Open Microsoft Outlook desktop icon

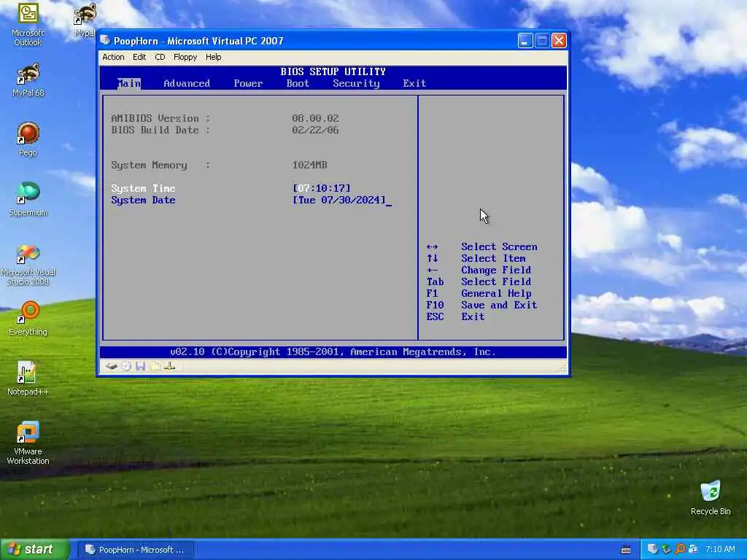click(x=28, y=24)
